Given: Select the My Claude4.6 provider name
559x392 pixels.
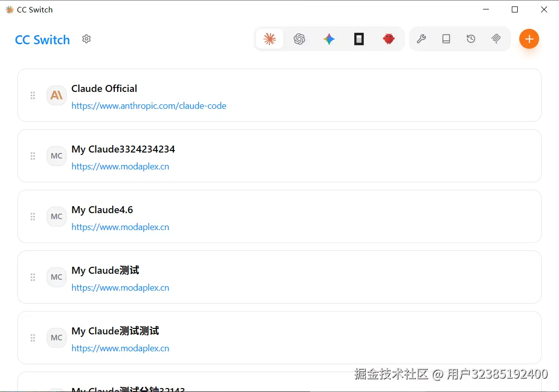Looking at the screenshot, I should click(x=102, y=210).
